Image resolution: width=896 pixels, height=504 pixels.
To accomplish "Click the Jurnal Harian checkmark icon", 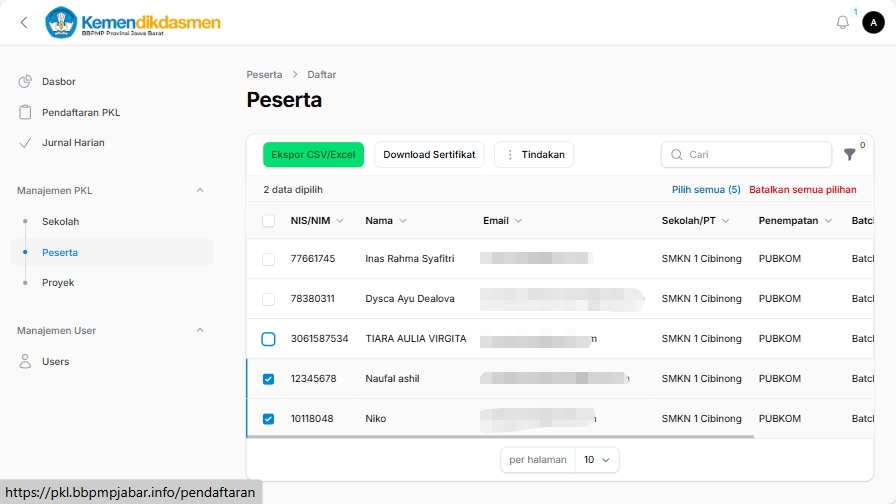I will tap(25, 143).
